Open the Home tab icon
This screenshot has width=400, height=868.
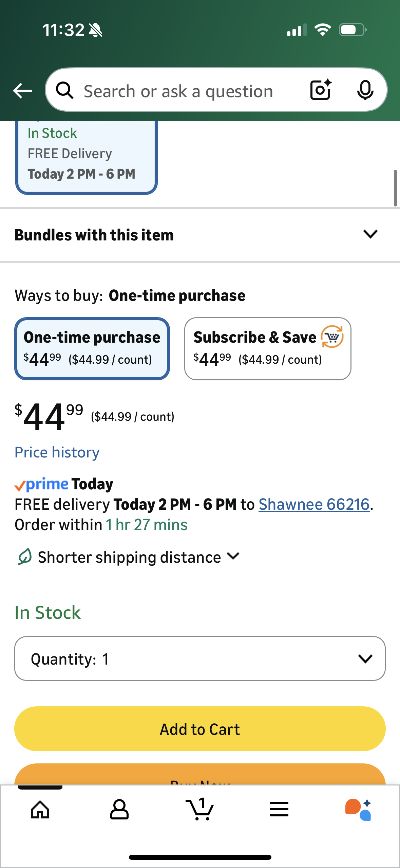(40, 810)
